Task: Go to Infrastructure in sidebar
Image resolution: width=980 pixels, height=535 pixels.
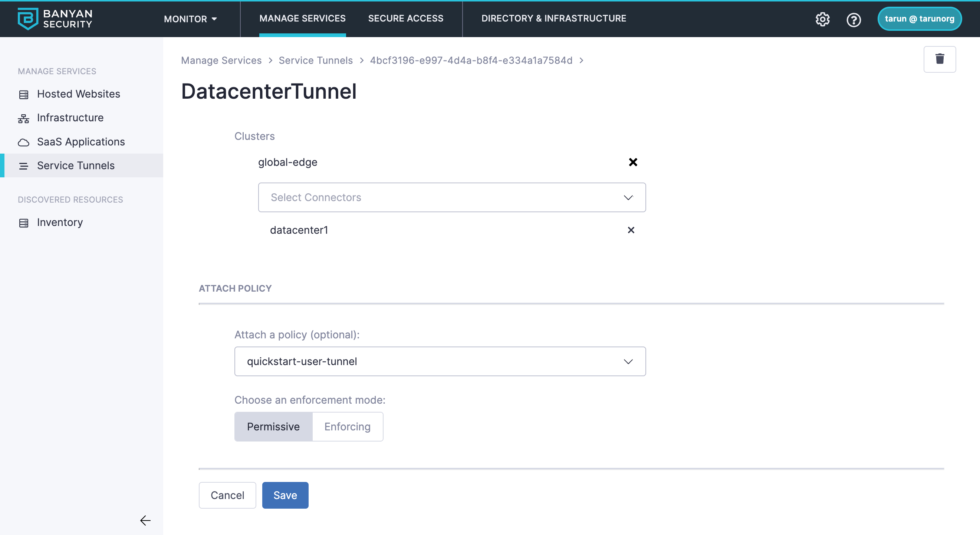Action: click(70, 118)
